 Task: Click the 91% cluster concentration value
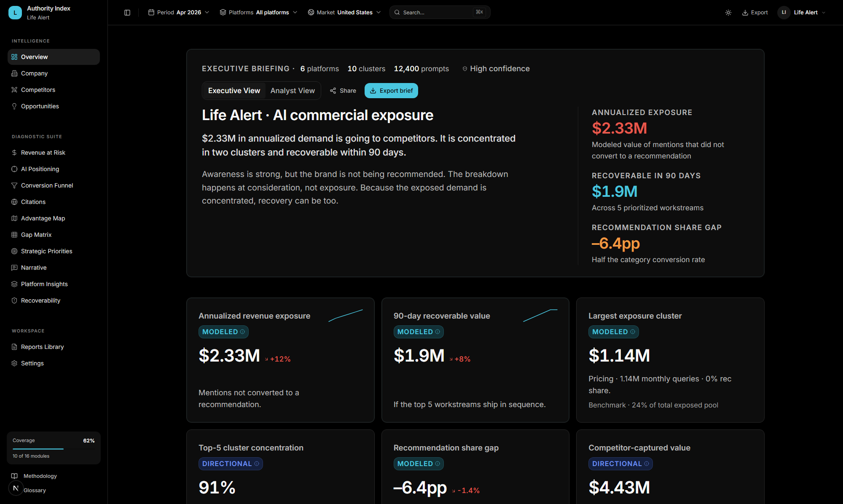(217, 487)
